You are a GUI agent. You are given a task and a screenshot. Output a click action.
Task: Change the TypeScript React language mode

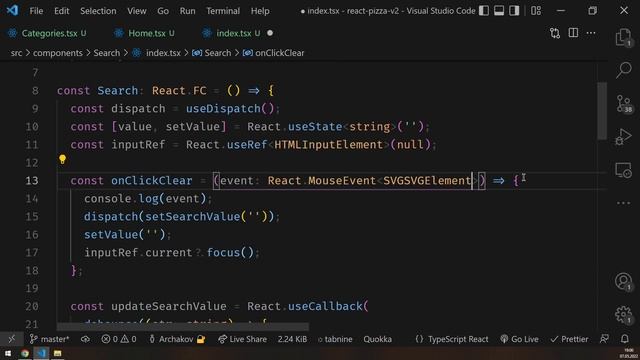[451, 339]
